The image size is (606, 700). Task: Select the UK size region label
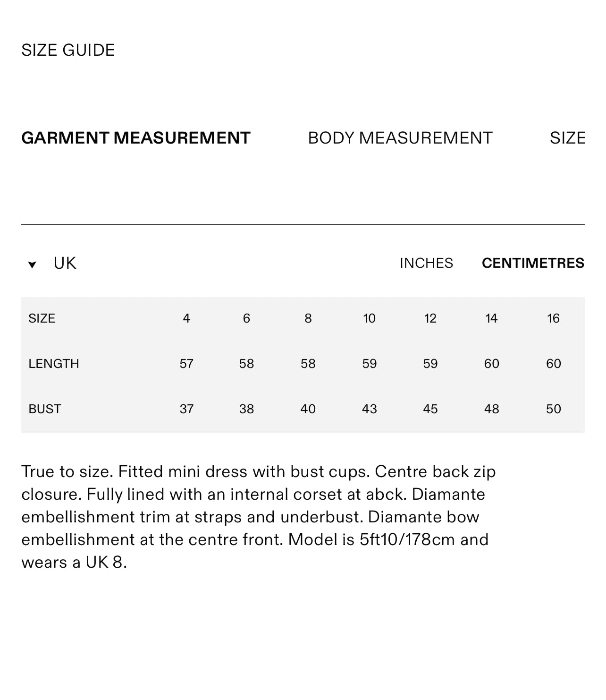65,263
